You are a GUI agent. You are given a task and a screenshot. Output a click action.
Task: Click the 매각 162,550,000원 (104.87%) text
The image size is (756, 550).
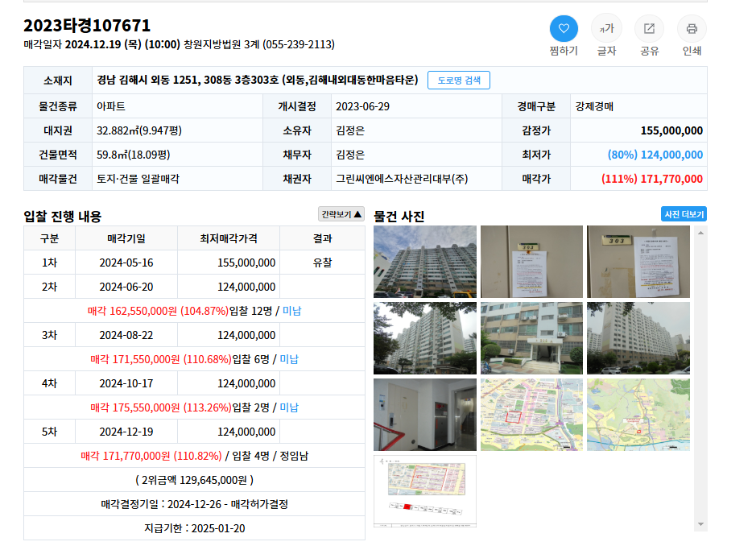pyautogui.click(x=158, y=311)
